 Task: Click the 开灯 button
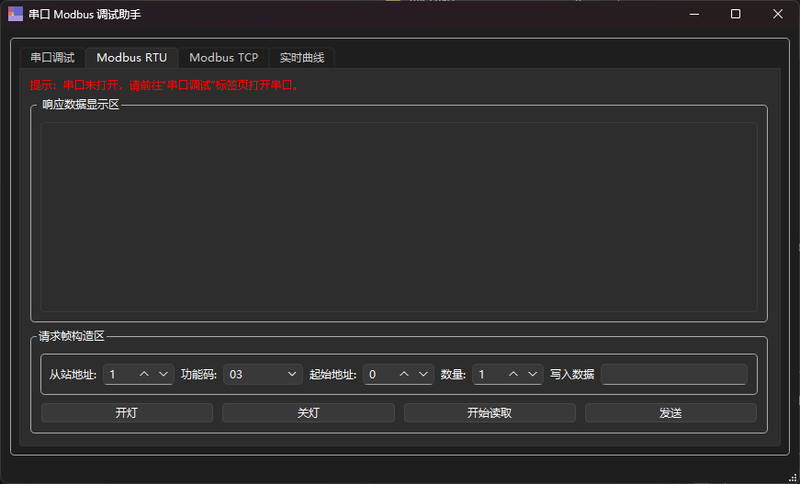coord(127,413)
